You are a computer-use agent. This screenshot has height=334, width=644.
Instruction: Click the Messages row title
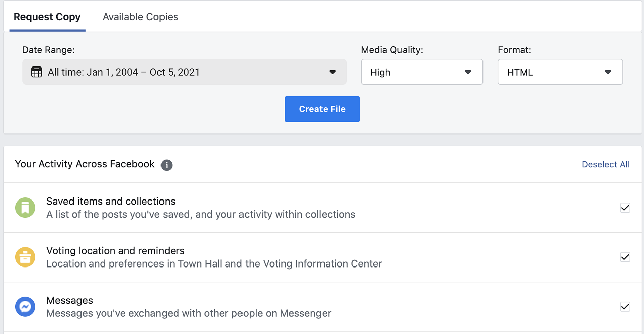[x=69, y=300]
